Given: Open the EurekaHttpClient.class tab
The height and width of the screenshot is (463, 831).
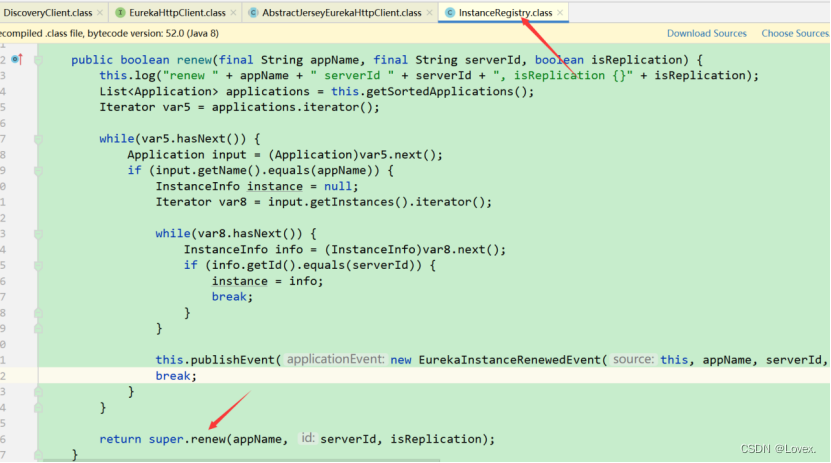Looking at the screenshot, I should [177, 13].
